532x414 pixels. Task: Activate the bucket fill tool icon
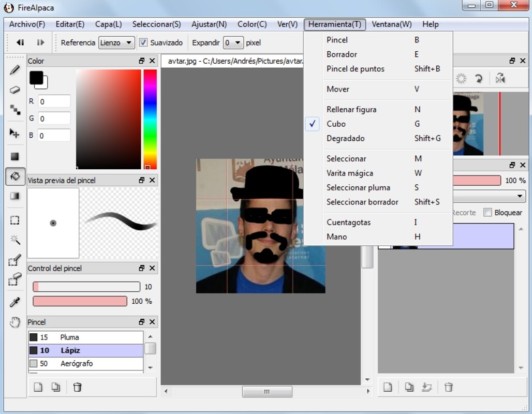[15, 176]
